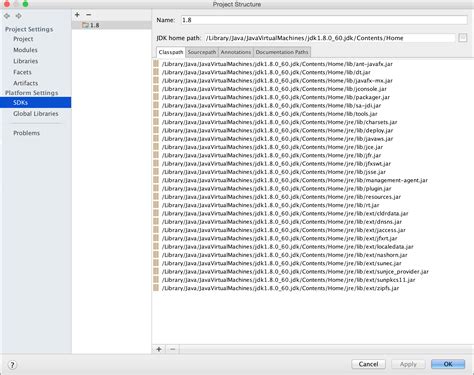This screenshot has height=375, width=474.
Task: Click the back navigation arrow
Action: (x=7, y=16)
